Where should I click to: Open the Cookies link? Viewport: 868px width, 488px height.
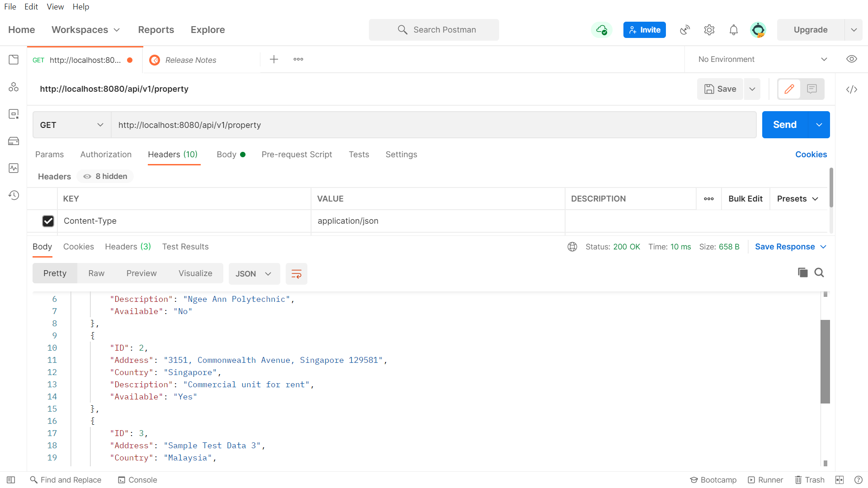811,155
